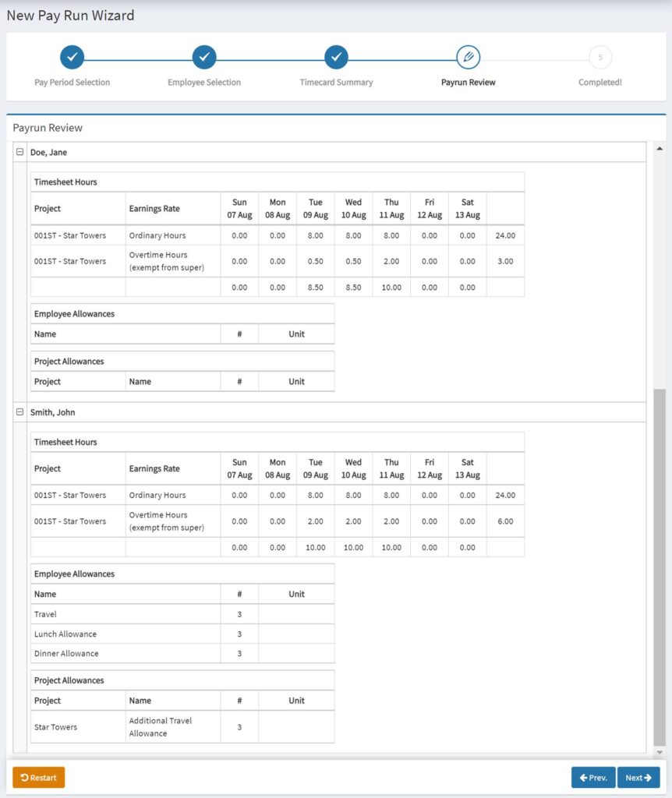
Task: Click the scrollbar up arrow
Action: (660, 148)
